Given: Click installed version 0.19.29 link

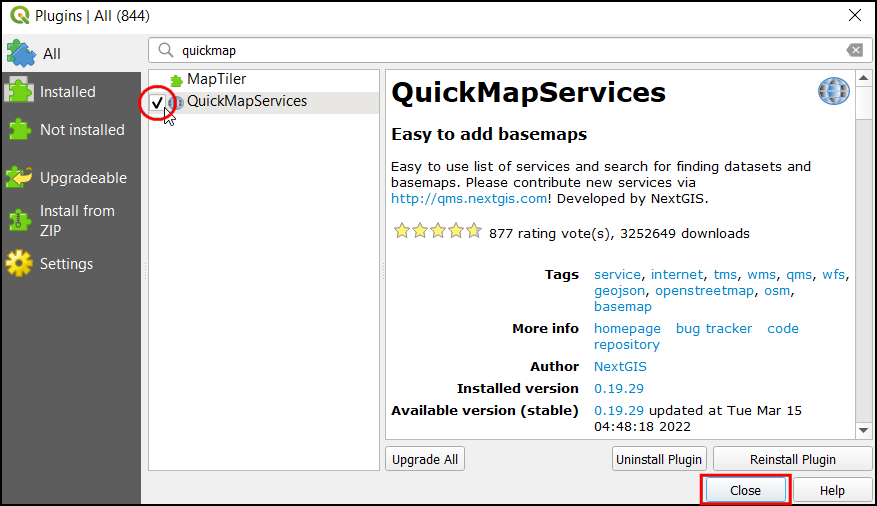Looking at the screenshot, I should [619, 389].
